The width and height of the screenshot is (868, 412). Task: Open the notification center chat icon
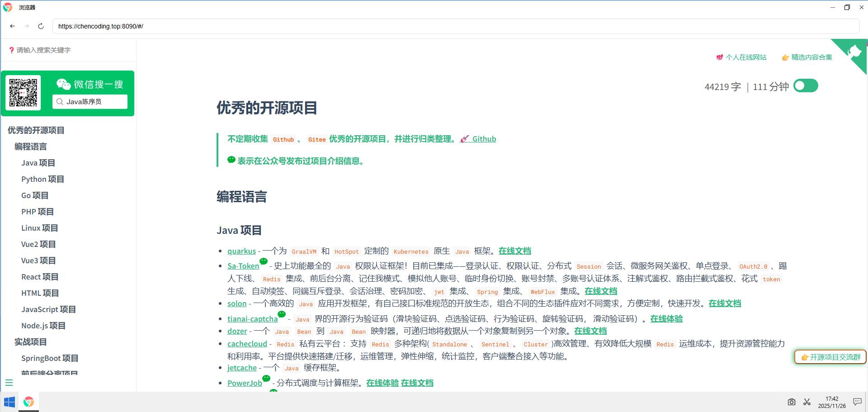coord(857,402)
